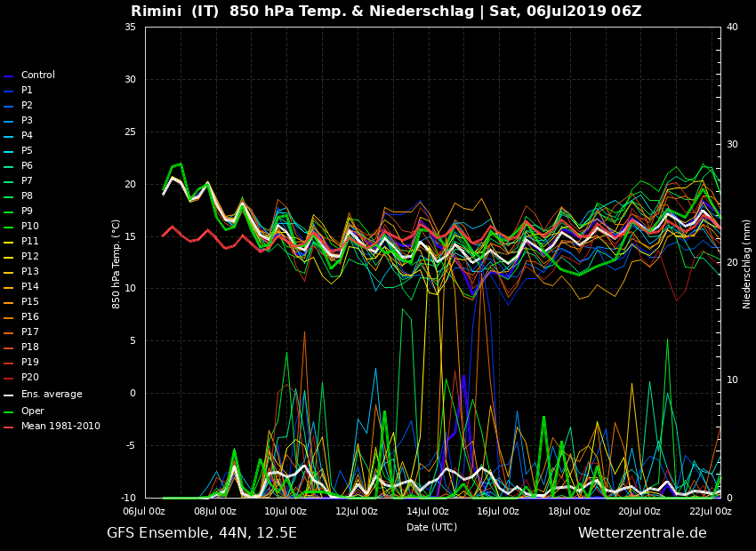Click the Wetterzentrale.de credit text
This screenshot has width=756, height=551.
pos(642,533)
